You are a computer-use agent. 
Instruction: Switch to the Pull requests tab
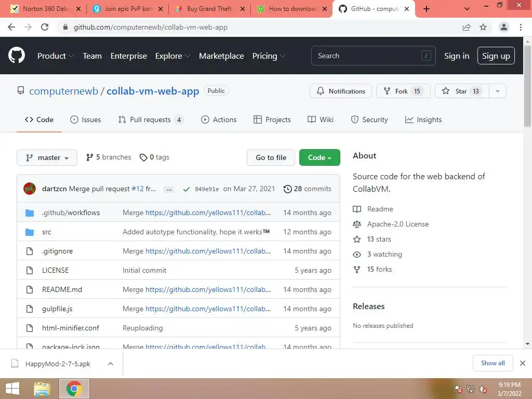[x=151, y=120]
